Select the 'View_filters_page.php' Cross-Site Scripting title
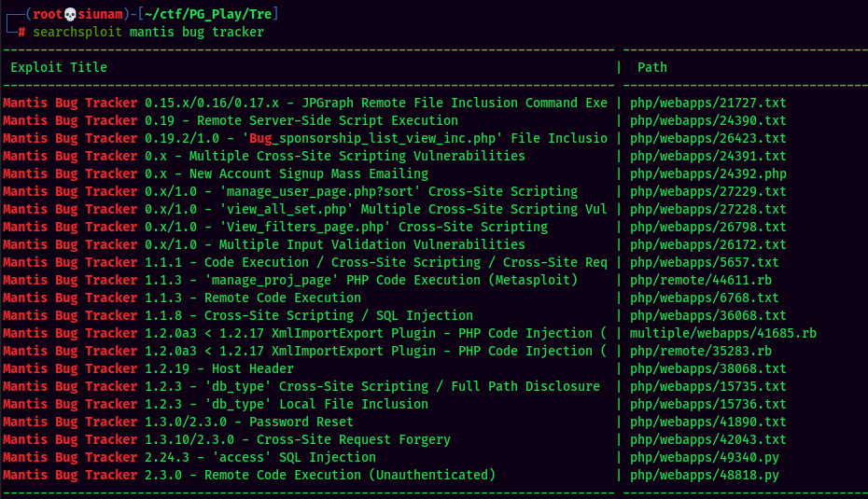The image size is (868, 499). pyautogui.click(x=275, y=227)
